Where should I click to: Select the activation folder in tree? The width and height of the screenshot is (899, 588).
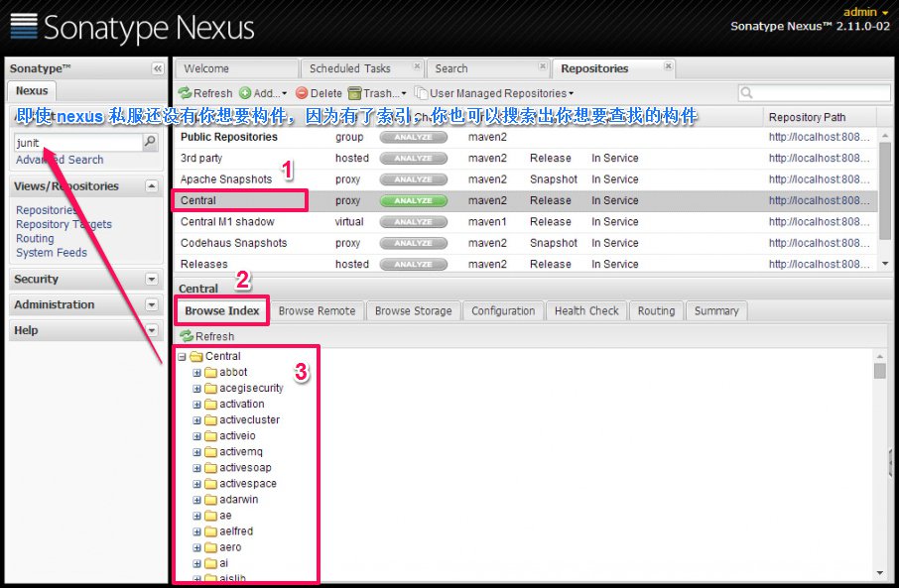[x=242, y=404]
